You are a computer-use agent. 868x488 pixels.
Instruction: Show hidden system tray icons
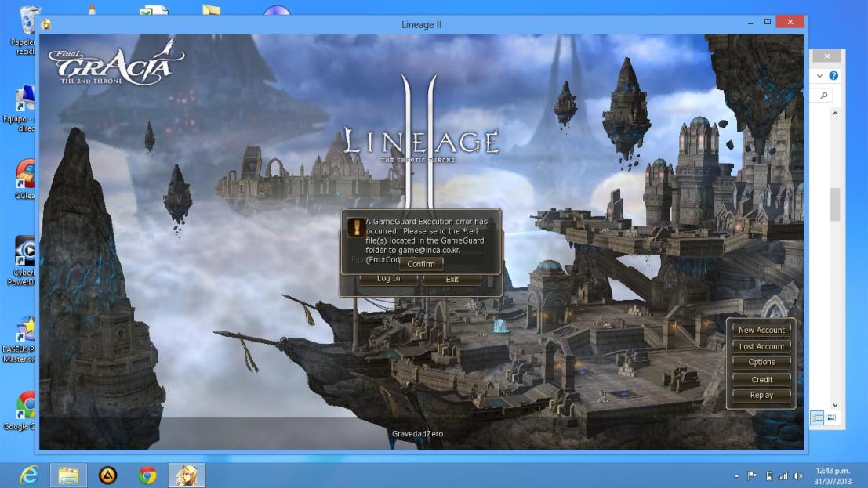(x=737, y=475)
